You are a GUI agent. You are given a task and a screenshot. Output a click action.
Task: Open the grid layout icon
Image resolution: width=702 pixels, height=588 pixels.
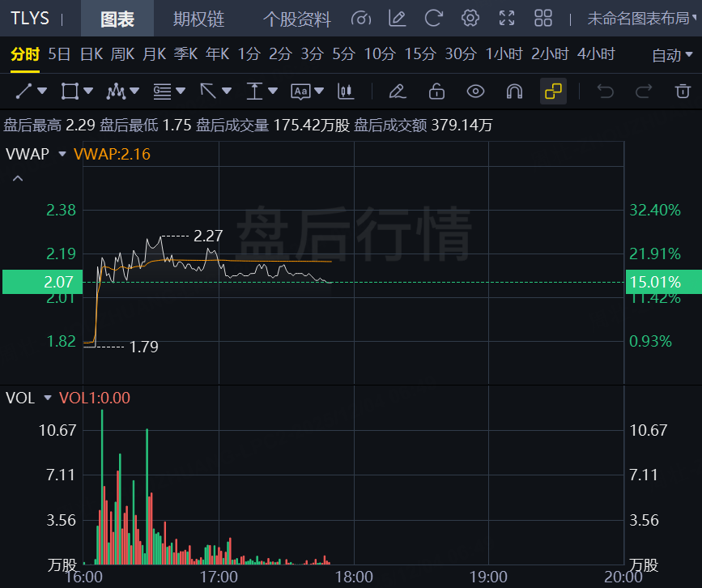click(x=543, y=19)
